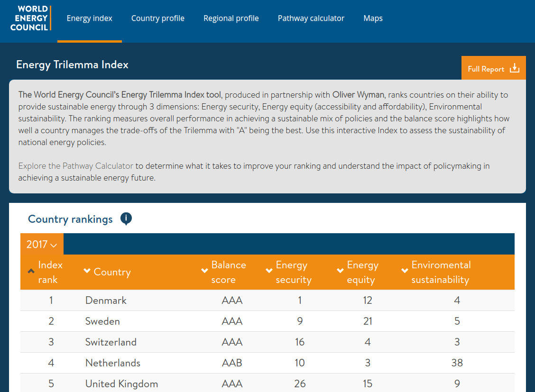
Task: Select Denmark in the rankings table
Action: click(x=106, y=301)
